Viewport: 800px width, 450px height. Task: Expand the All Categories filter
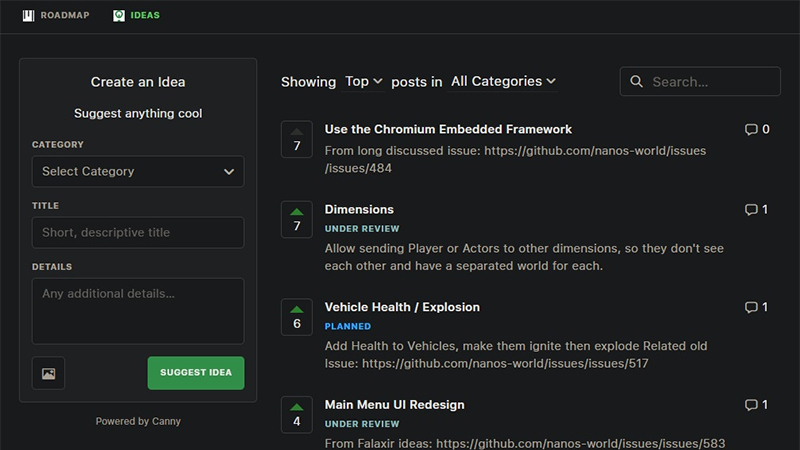pos(503,82)
